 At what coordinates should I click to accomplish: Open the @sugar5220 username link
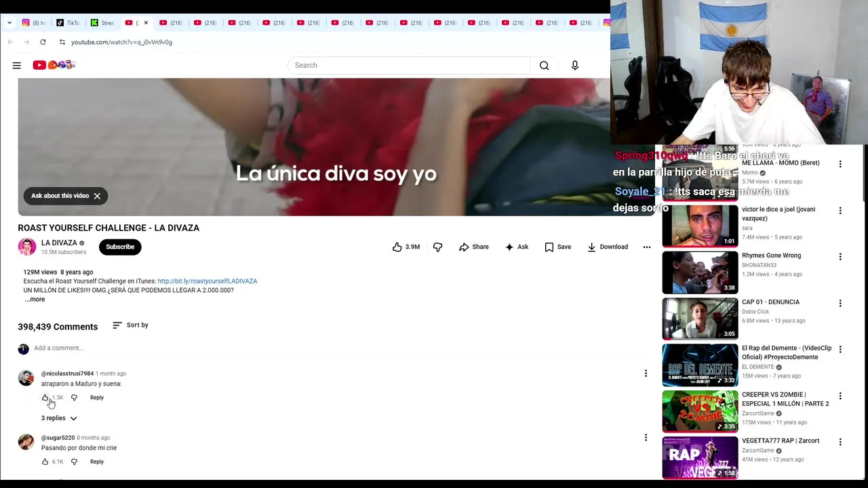[x=58, y=438]
